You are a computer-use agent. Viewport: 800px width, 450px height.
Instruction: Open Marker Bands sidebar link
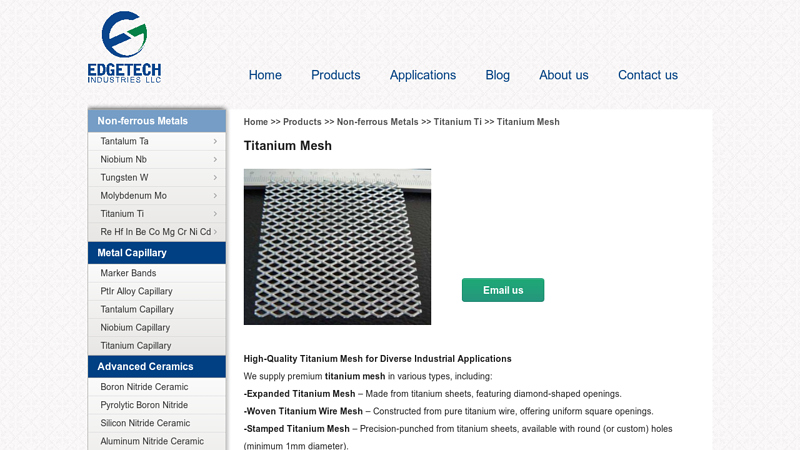128,273
